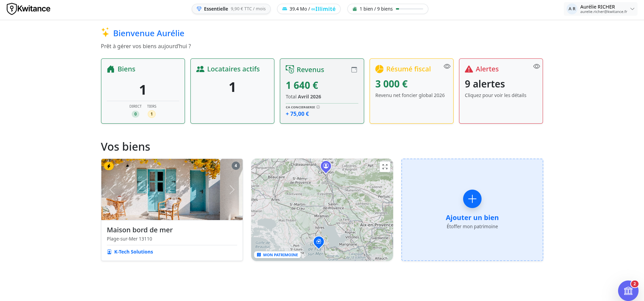Image resolution: width=644 pixels, height=301 pixels.
Task: Click the Alertes warning triangle icon
Action: coord(469,69)
